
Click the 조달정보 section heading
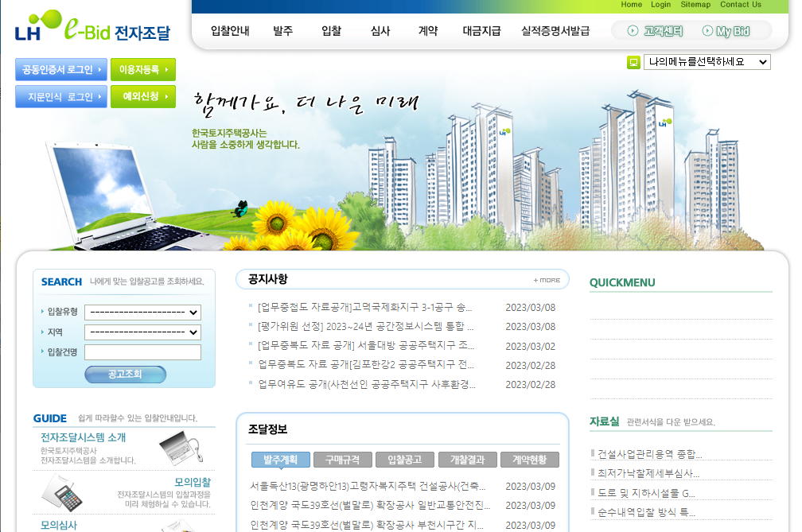pyautogui.click(x=267, y=429)
